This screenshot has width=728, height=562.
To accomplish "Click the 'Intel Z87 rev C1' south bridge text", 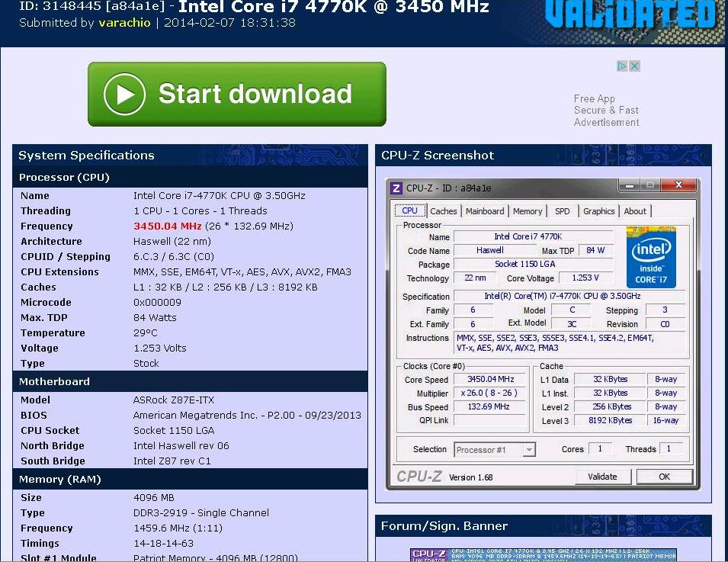I will [x=172, y=461].
